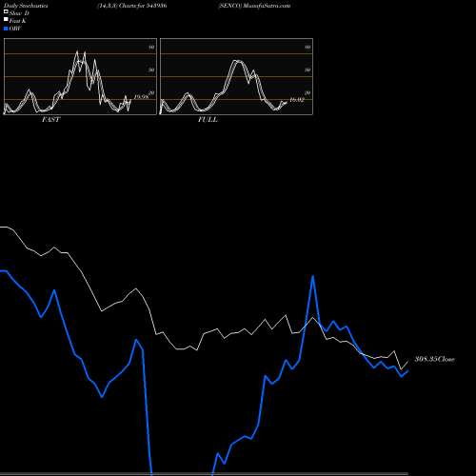476x476 pixels.
Task: Click the 80 axis label in FAST chart
Action: tap(151, 47)
